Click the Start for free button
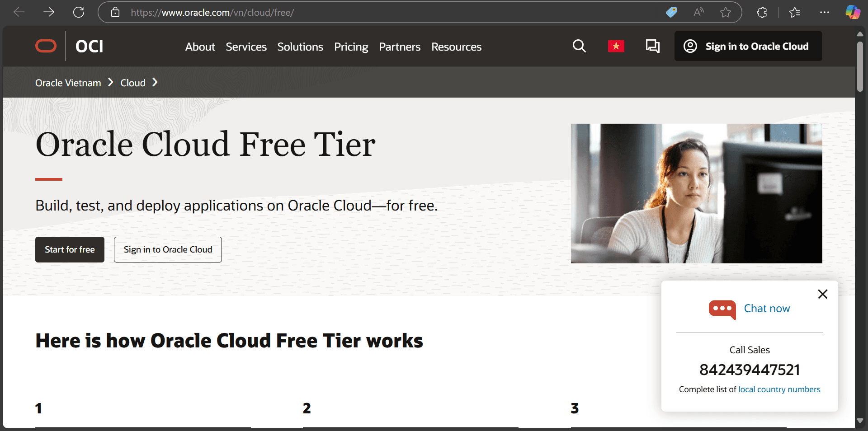The image size is (868, 431). [x=69, y=249]
